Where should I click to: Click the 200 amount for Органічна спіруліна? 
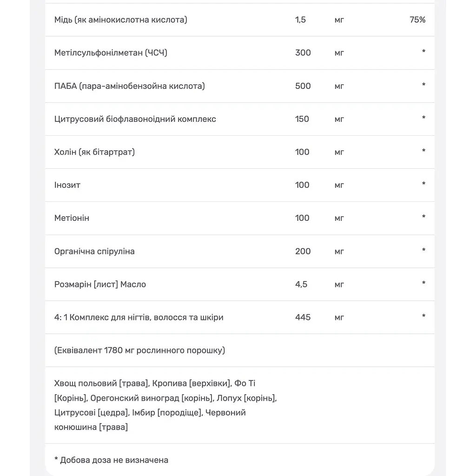[x=303, y=251]
